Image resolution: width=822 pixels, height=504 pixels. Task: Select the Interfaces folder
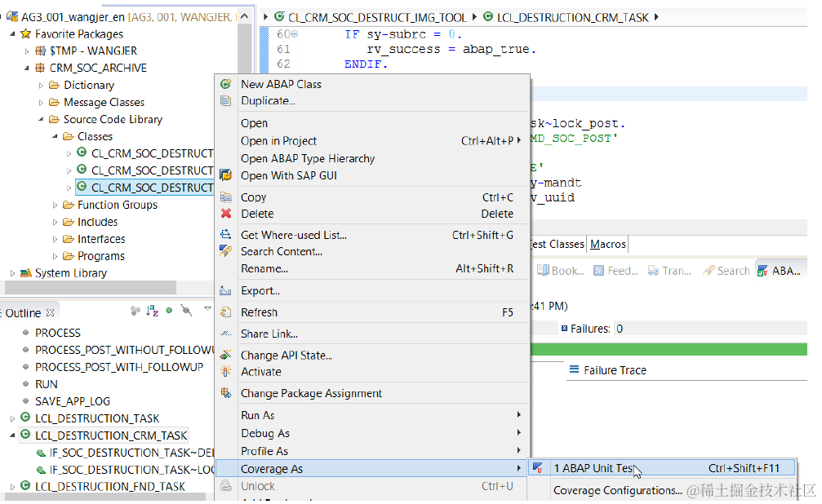[101, 239]
